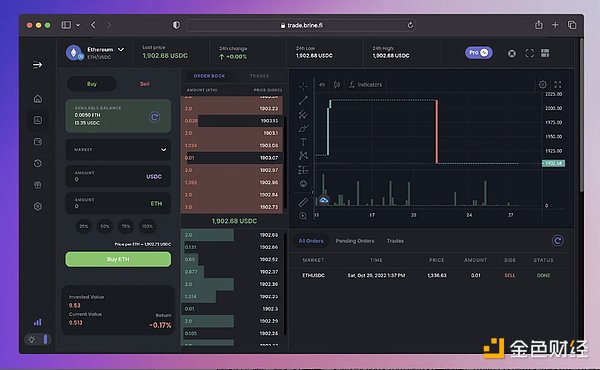Switch to the TRADES tab in order book

tap(259, 76)
